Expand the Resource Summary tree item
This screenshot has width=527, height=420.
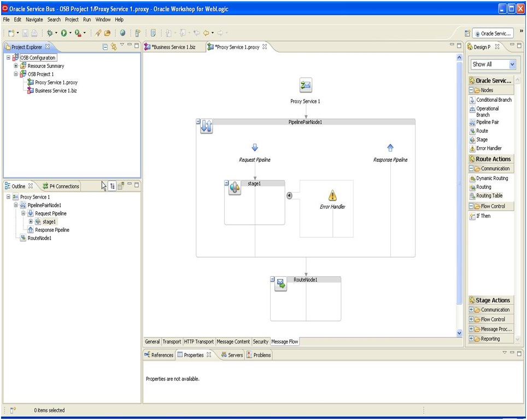pyautogui.click(x=16, y=66)
